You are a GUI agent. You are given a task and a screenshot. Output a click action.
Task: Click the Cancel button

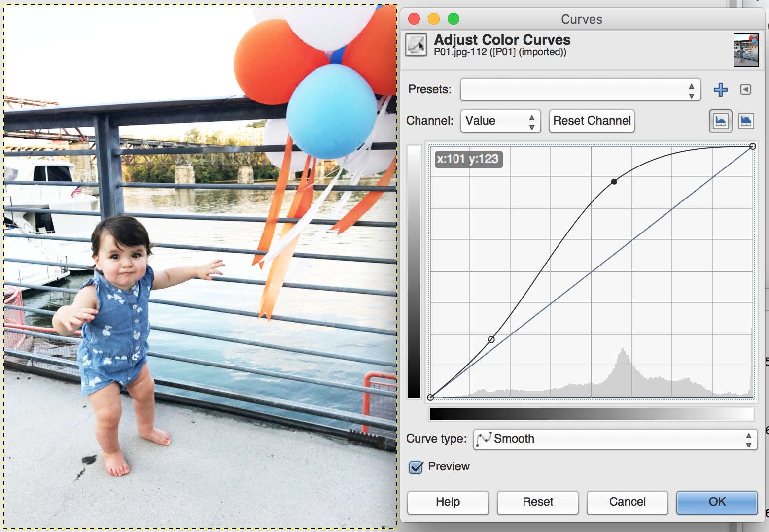(x=627, y=502)
